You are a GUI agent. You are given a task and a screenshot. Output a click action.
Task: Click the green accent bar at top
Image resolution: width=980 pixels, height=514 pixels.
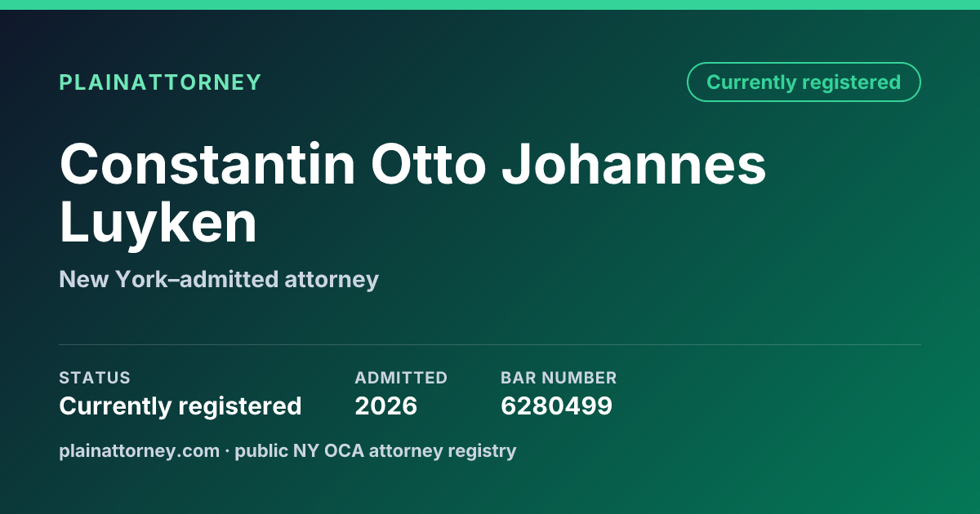click(490, 5)
